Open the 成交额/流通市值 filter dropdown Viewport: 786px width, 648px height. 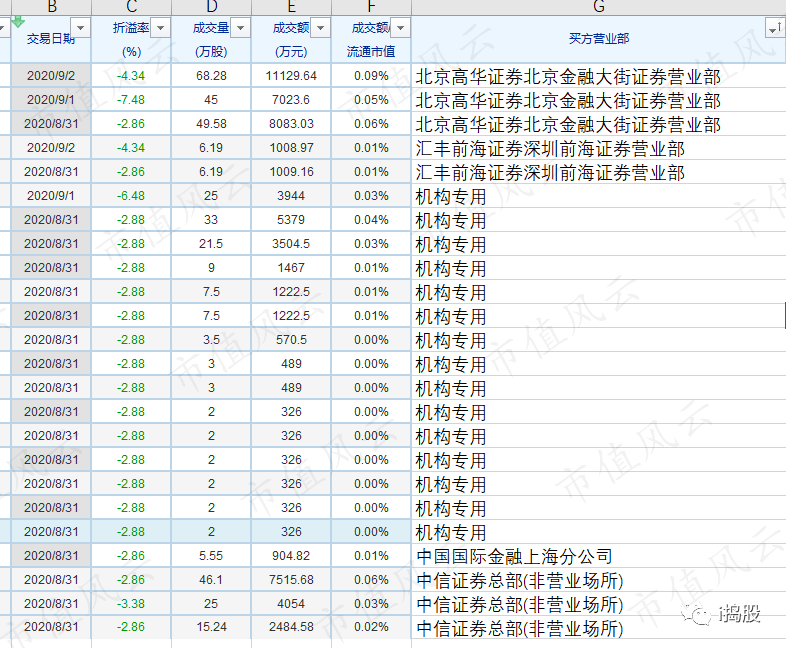tap(401, 28)
